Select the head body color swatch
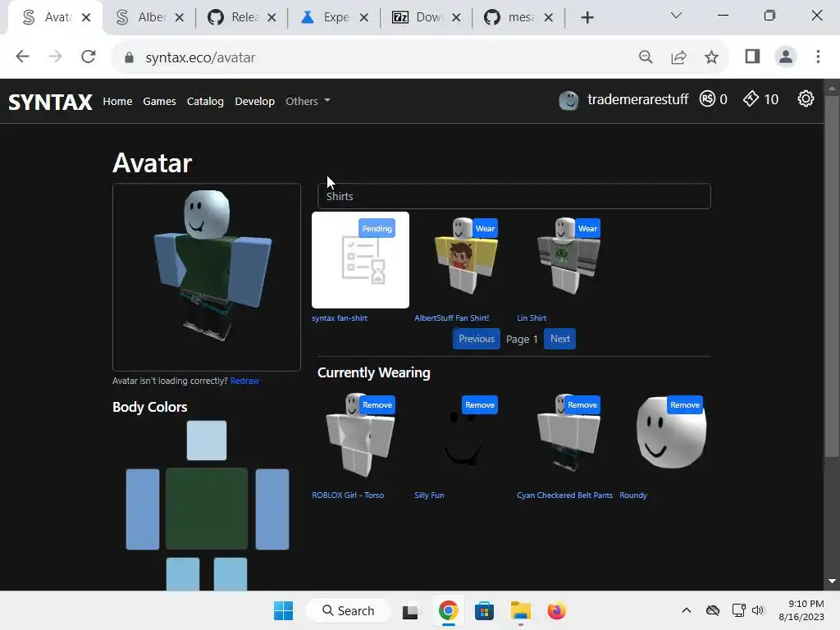The height and width of the screenshot is (630, 840). 207,441
